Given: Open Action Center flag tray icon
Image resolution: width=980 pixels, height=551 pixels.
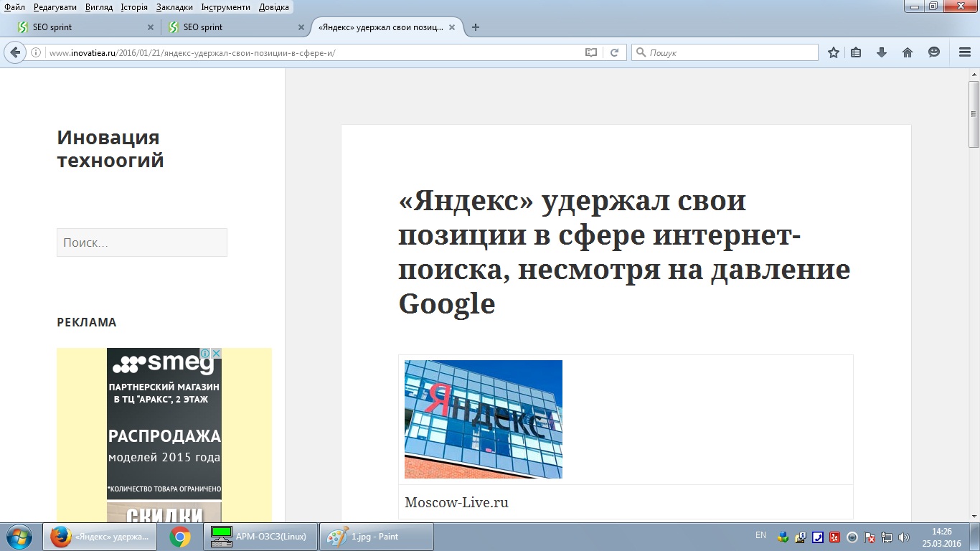Looking at the screenshot, I should tap(870, 537).
